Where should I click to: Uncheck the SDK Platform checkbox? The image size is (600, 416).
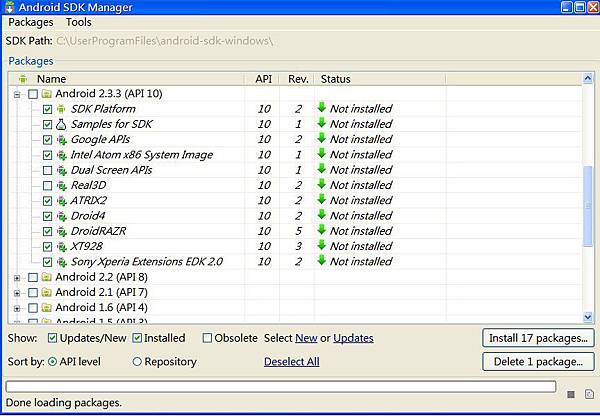click(x=47, y=109)
